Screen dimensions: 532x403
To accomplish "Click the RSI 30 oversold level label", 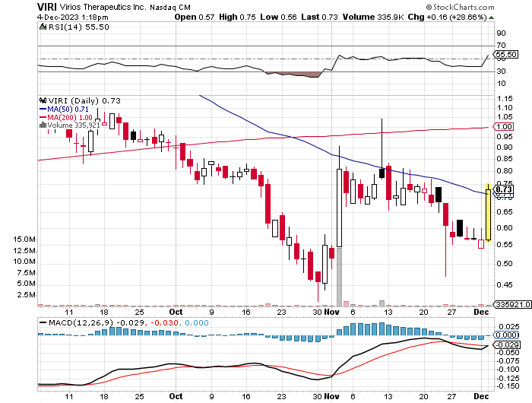I will coord(501,71).
